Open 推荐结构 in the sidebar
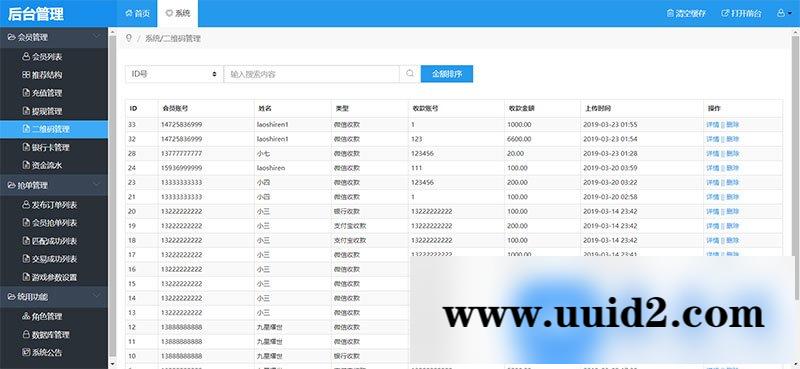 42,75
